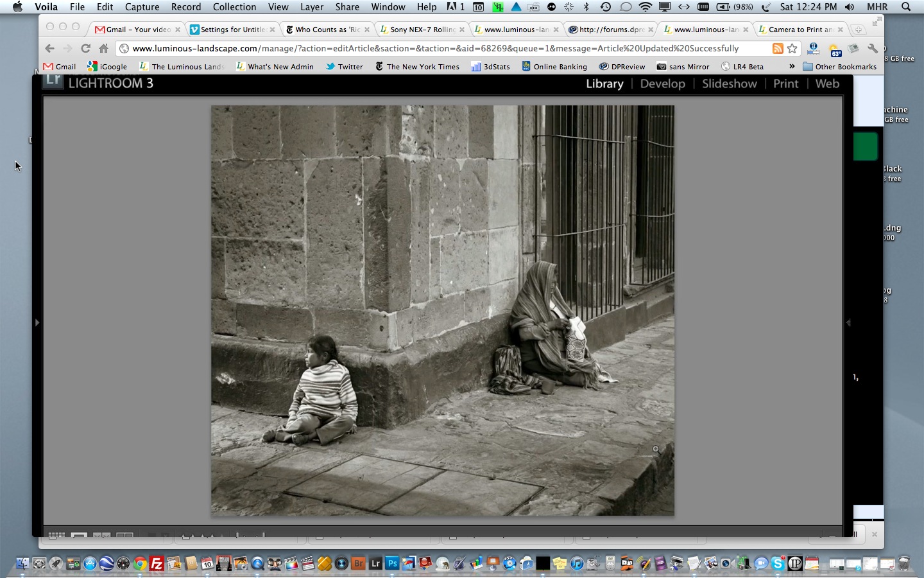This screenshot has height=578, width=924.
Task: Toggle the Wi-Fi menu bar icon
Action: 646,7
